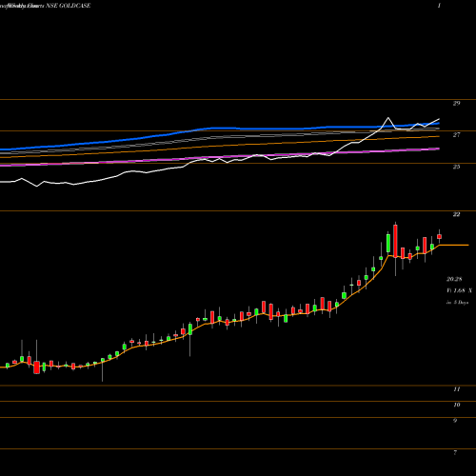
Task: Click the '10' price axis label
Action: tap(457, 405)
